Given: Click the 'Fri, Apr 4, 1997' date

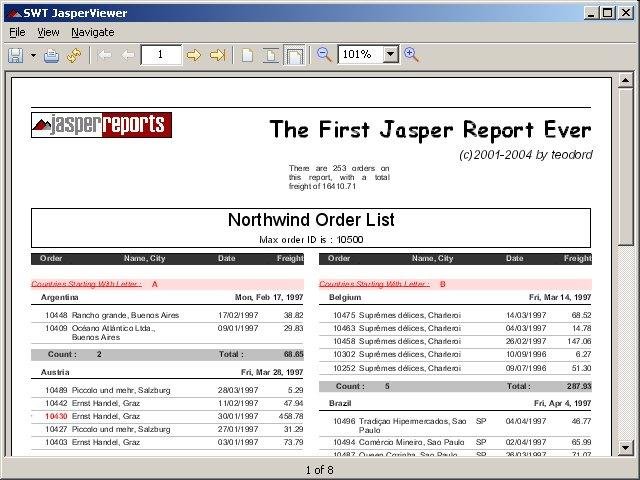Looking at the screenshot, I should (562, 403).
